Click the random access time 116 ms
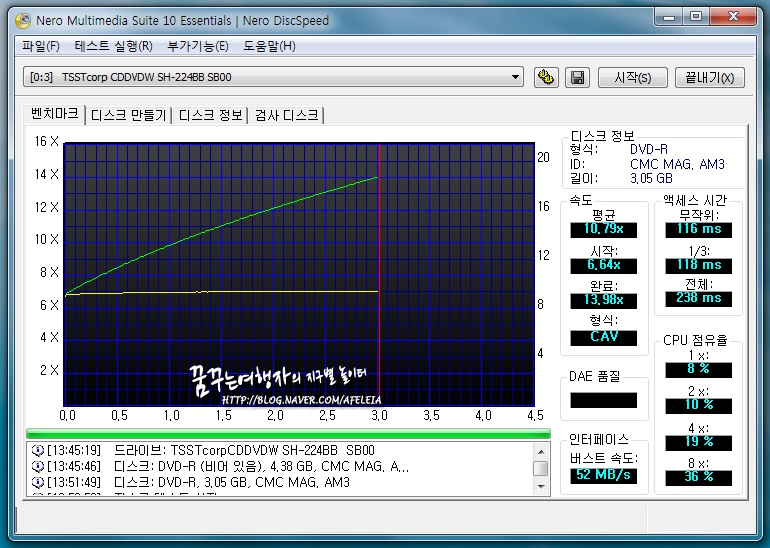 [x=698, y=229]
